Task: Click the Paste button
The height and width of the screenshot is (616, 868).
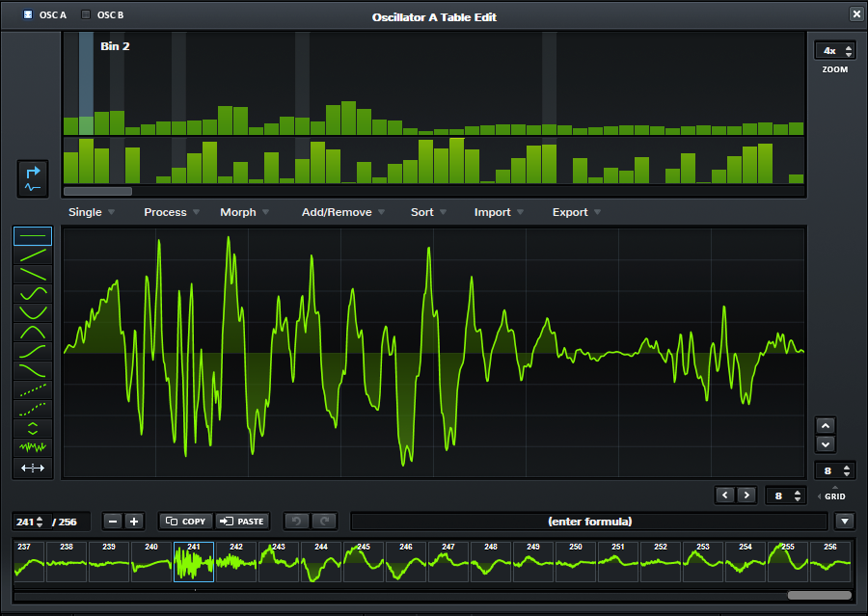Action: (x=242, y=522)
